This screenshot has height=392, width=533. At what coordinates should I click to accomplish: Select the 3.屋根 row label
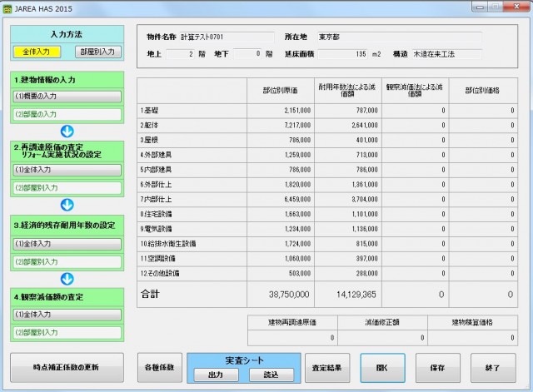point(149,141)
